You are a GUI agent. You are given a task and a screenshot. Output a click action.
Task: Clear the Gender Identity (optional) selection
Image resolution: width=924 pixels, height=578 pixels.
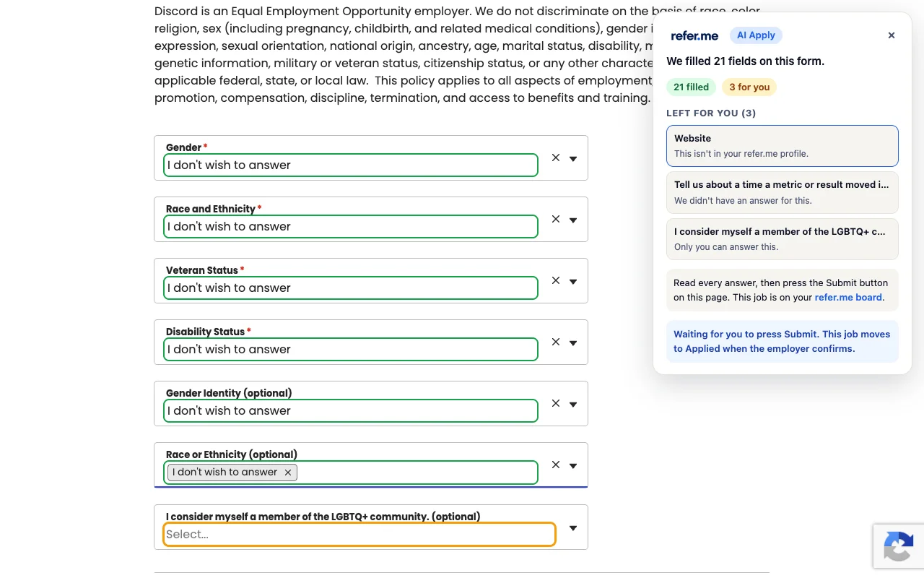coord(556,403)
